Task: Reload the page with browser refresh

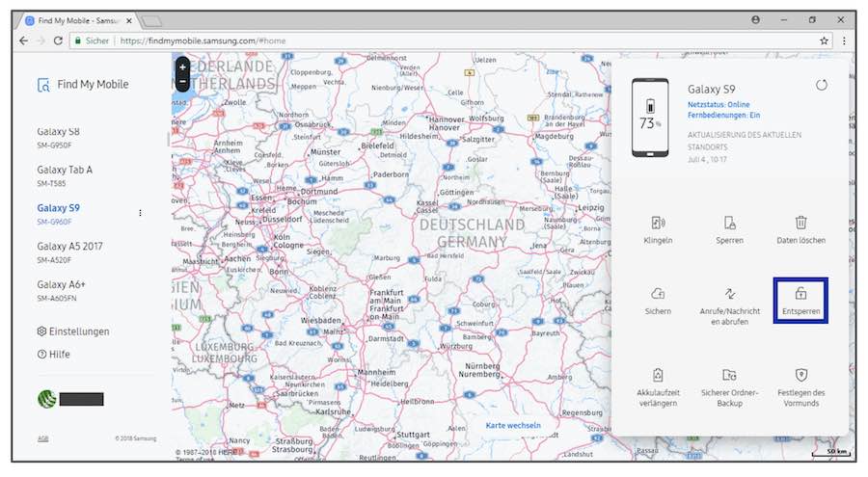Action: pos(58,40)
